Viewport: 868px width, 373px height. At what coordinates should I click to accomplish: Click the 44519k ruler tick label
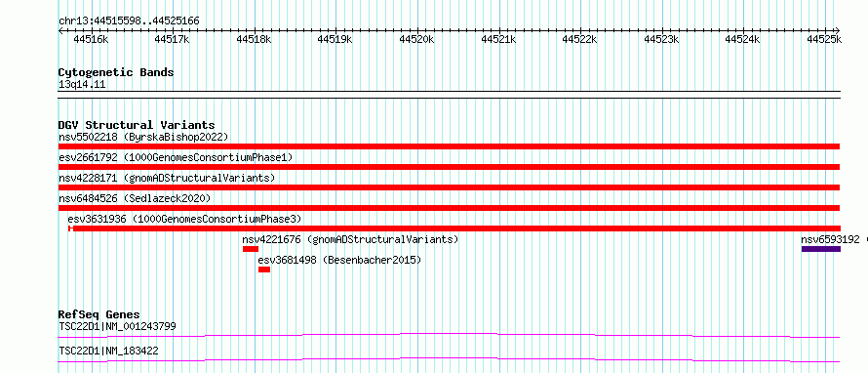click(x=335, y=39)
